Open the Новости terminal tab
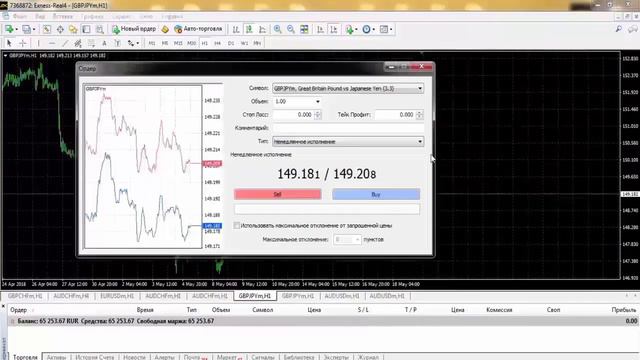Screen dimensions: 640x360 point(134,357)
